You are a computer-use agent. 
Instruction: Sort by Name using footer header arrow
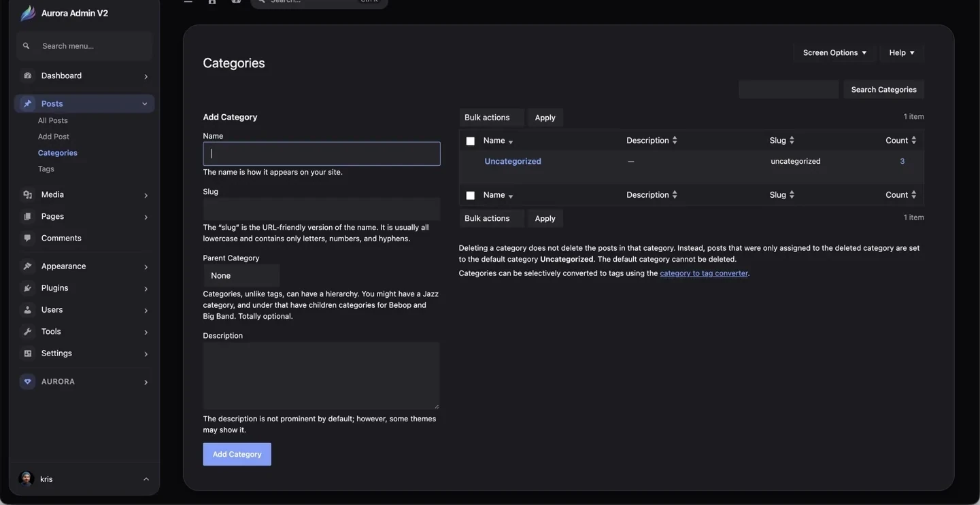point(510,196)
